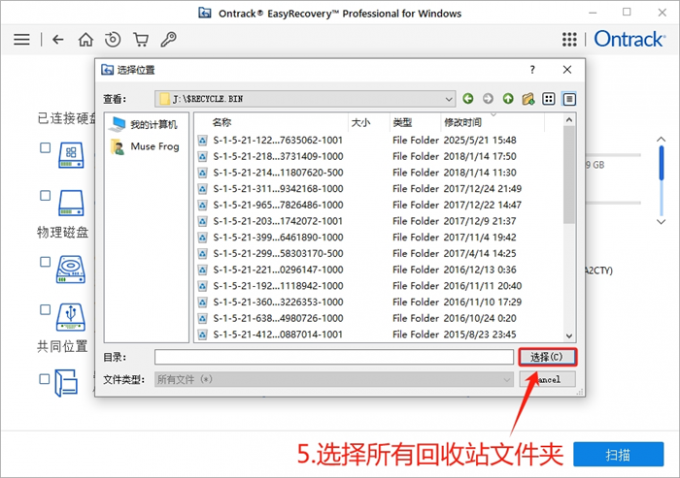Sort by the type column header
The width and height of the screenshot is (680, 478).
click(402, 122)
